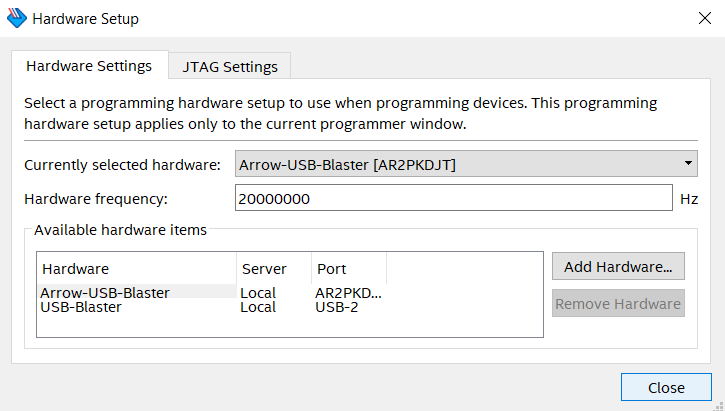Click the Hardware frequency input field
The width and height of the screenshot is (725, 411).
(x=453, y=198)
